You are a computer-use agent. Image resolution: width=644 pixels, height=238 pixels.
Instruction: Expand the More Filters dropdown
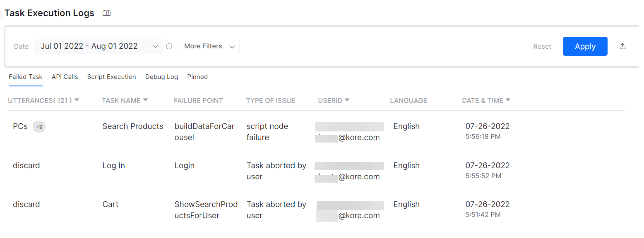[x=209, y=46]
